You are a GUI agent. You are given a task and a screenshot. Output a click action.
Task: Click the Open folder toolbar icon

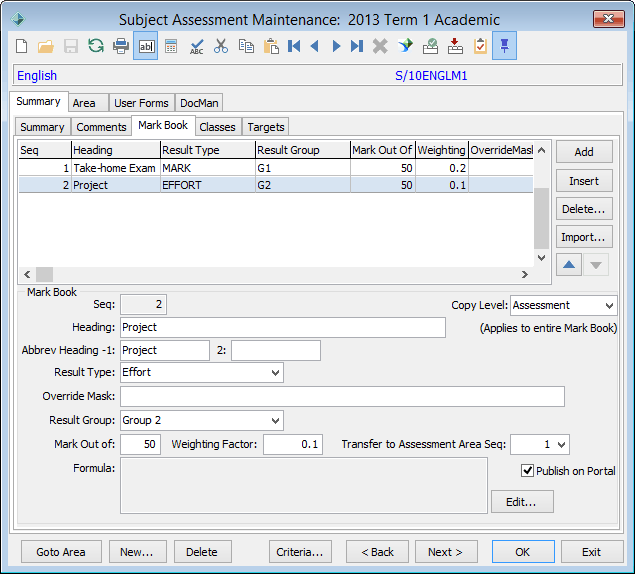click(46, 46)
